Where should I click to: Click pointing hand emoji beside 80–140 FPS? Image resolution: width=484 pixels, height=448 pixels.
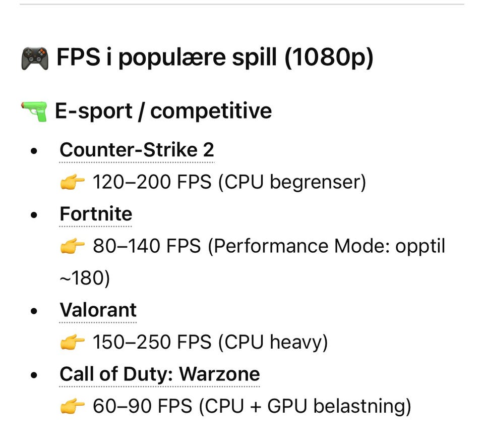tap(72, 247)
